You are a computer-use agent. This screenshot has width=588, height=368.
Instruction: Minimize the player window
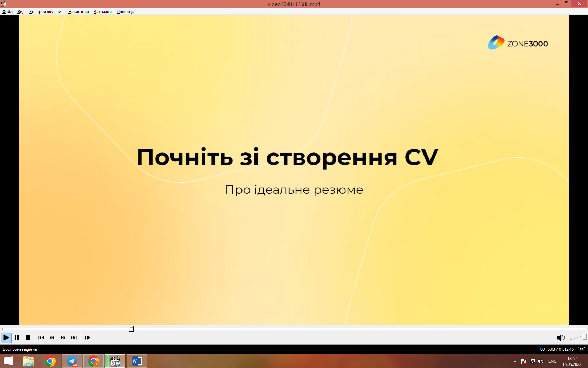[x=557, y=4]
